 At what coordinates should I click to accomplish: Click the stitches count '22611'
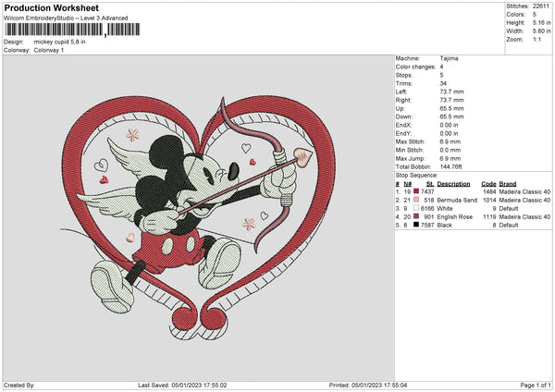click(541, 6)
